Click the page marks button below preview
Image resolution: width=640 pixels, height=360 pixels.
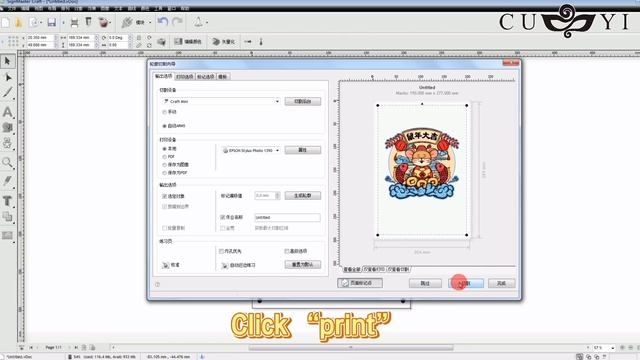pos(360,283)
